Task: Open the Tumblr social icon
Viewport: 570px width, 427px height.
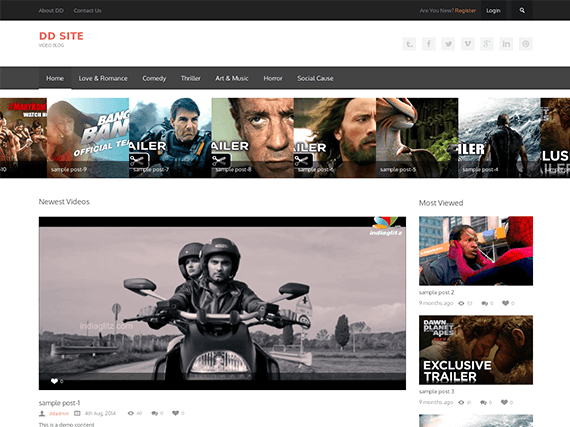Action: coord(409,44)
